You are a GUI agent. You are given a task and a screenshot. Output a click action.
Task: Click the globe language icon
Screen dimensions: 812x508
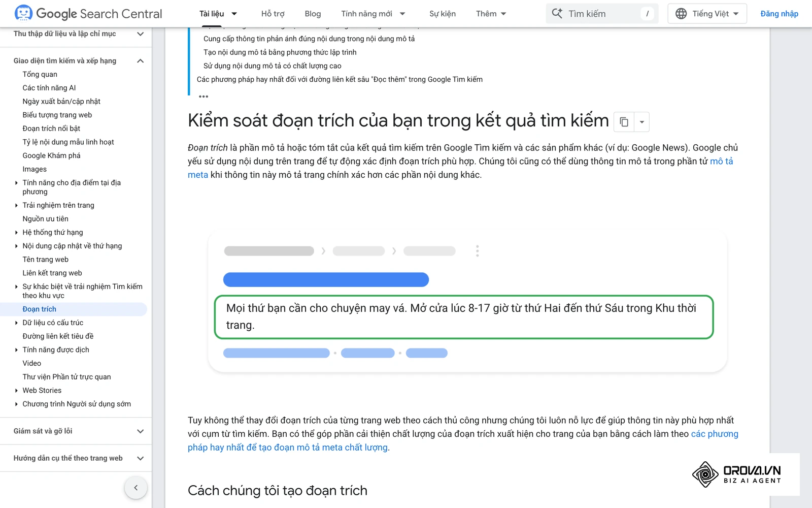(x=681, y=14)
